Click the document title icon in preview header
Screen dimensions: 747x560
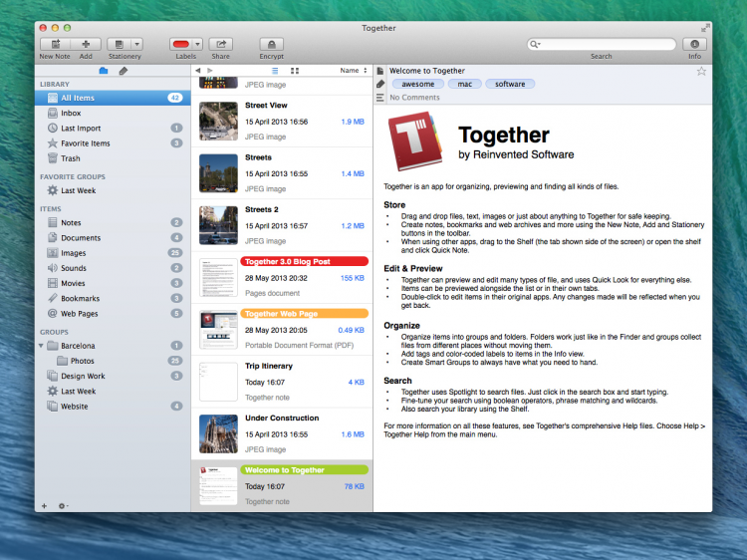tap(380, 71)
